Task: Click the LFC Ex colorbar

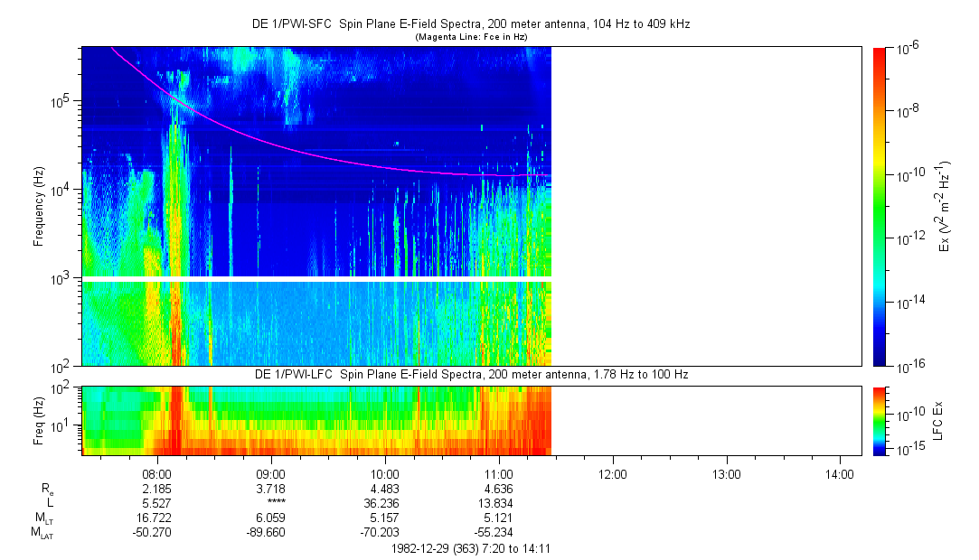Action: coord(880,420)
